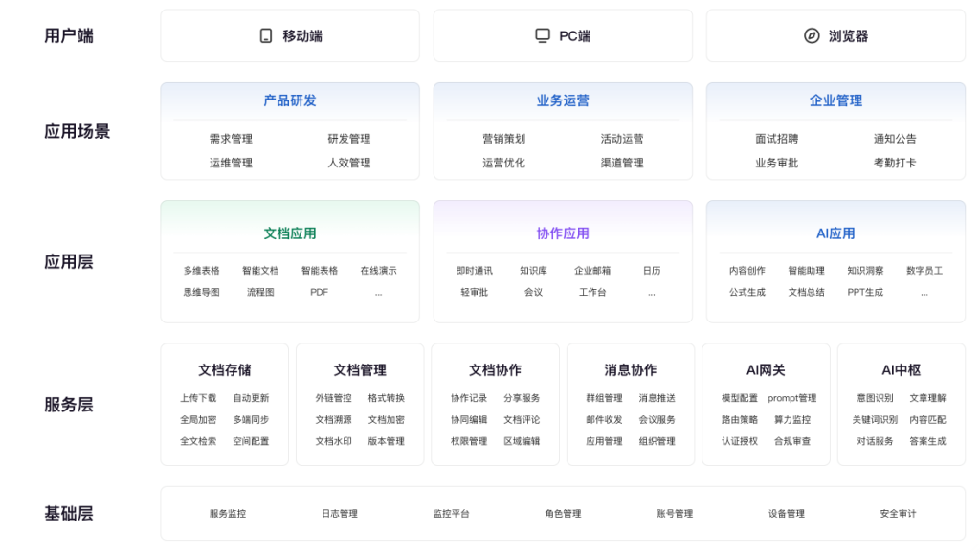Click the green 文档应用 heading

(290, 233)
